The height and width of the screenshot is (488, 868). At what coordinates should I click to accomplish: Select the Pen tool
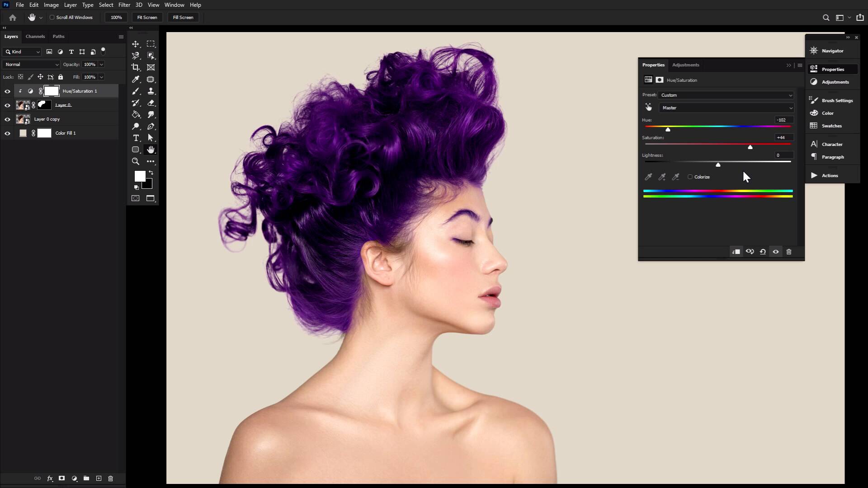coord(151,127)
